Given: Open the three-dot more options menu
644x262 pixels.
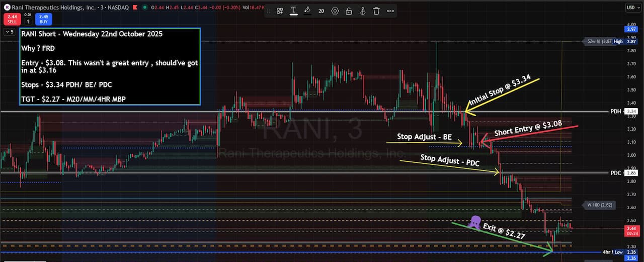Looking at the screenshot, I should click(390, 11).
